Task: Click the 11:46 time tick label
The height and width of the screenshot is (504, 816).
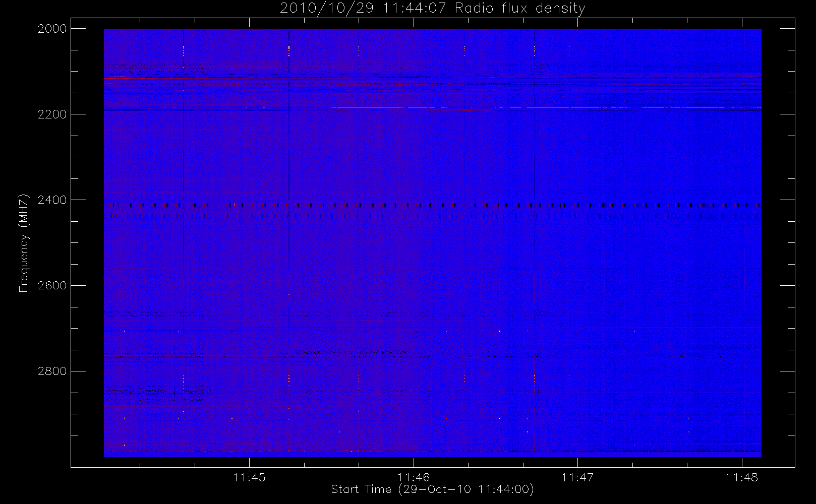Action: pos(414,477)
